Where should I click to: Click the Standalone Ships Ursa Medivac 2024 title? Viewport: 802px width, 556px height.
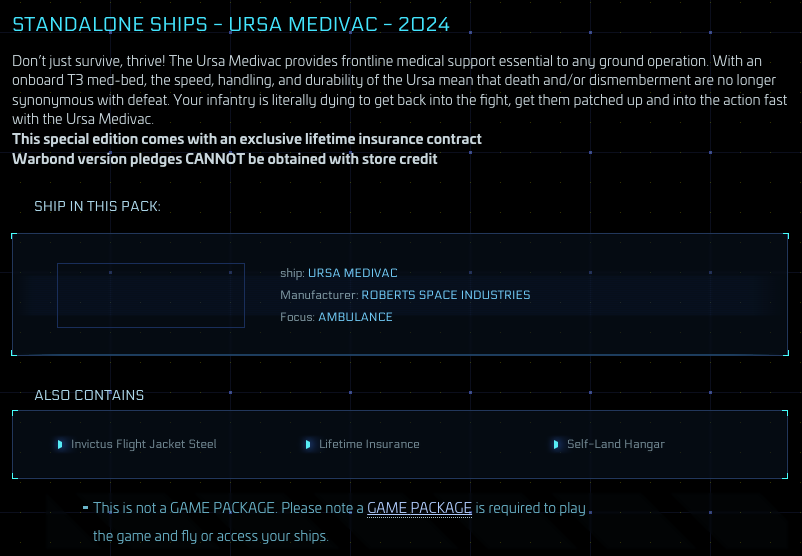coord(231,24)
